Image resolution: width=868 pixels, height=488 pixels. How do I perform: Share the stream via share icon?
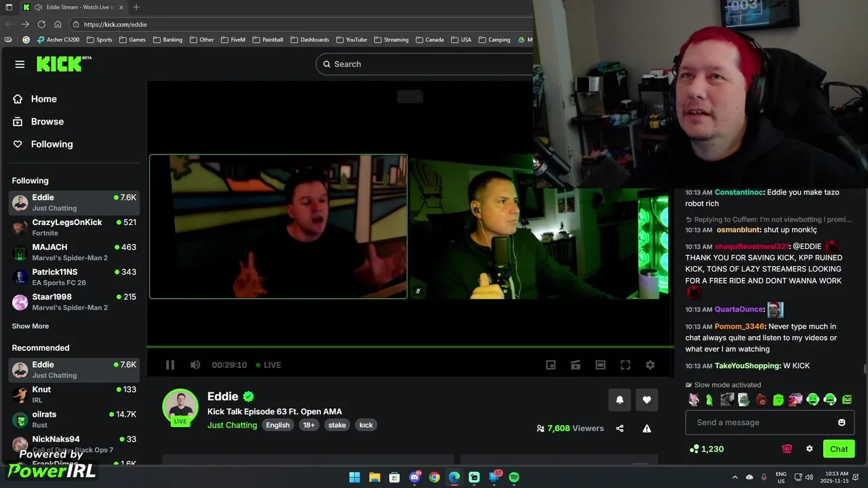tap(620, 428)
